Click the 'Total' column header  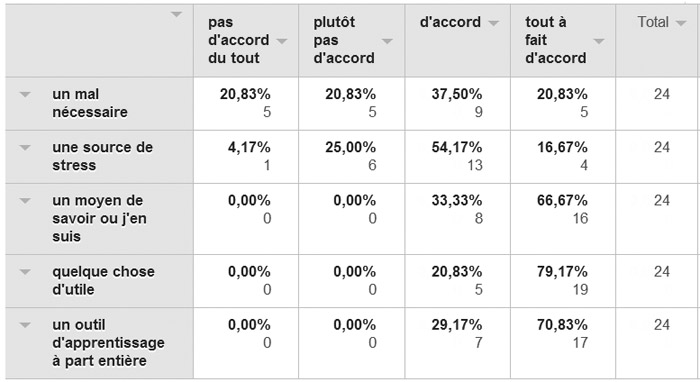(x=653, y=22)
